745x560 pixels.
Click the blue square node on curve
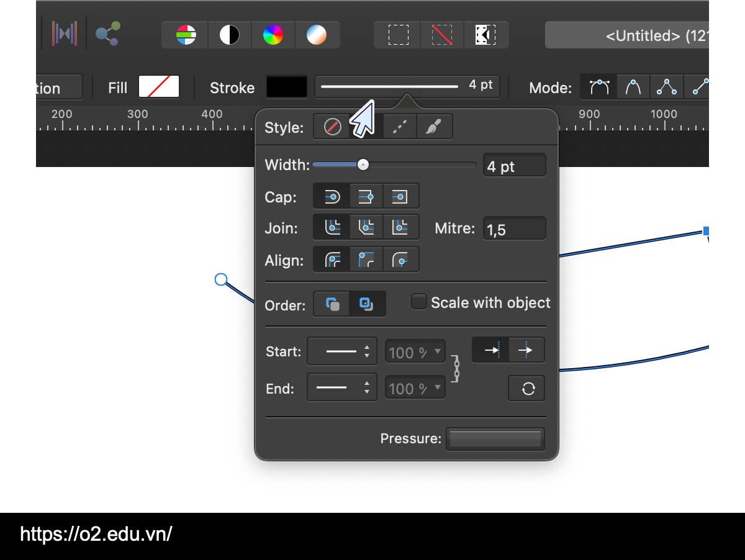pos(707,231)
